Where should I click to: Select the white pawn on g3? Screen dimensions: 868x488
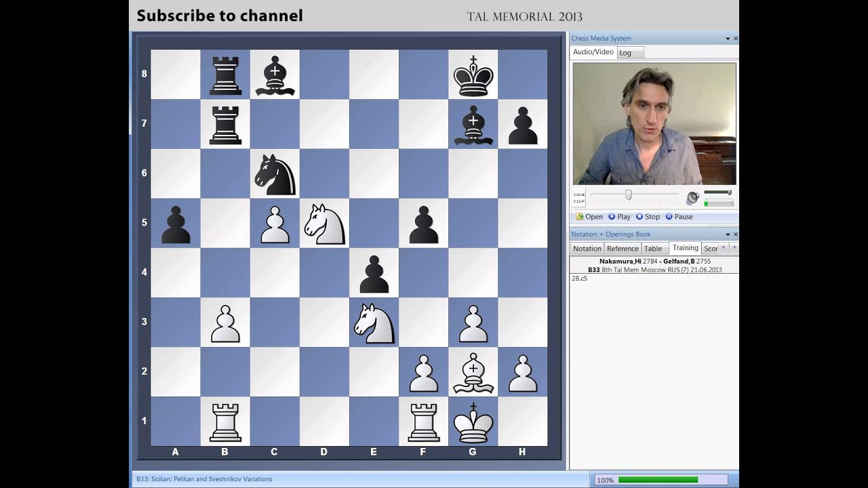(473, 324)
